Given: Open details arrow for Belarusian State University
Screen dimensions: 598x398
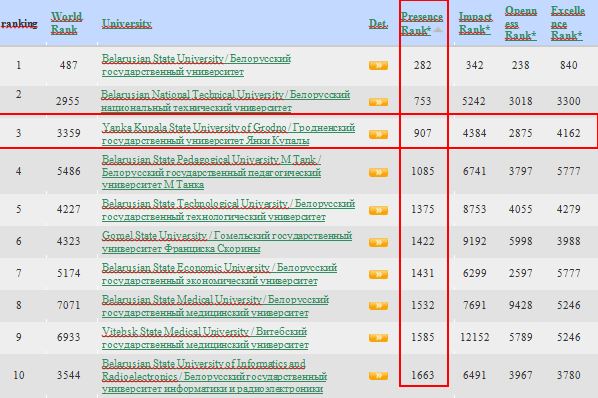Looking at the screenshot, I should tap(378, 65).
